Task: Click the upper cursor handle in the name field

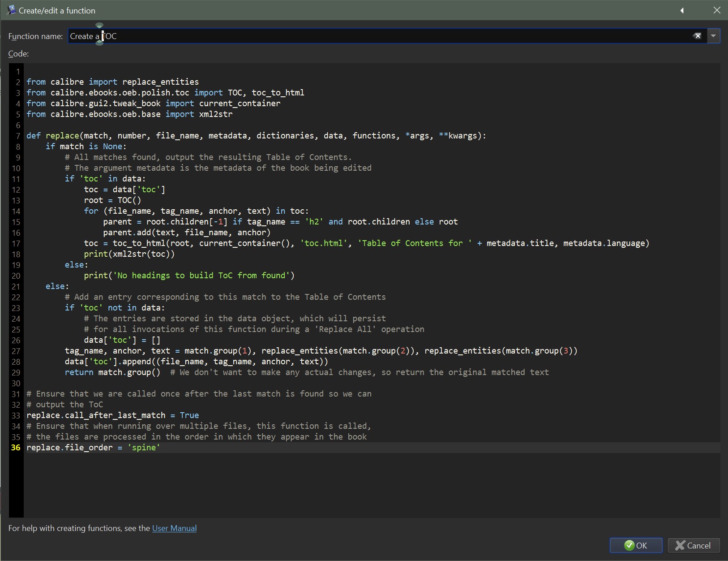Action: 99,26
